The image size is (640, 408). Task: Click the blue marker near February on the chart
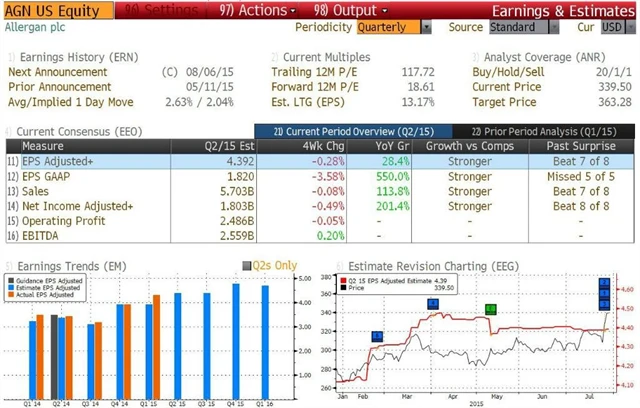click(x=377, y=336)
